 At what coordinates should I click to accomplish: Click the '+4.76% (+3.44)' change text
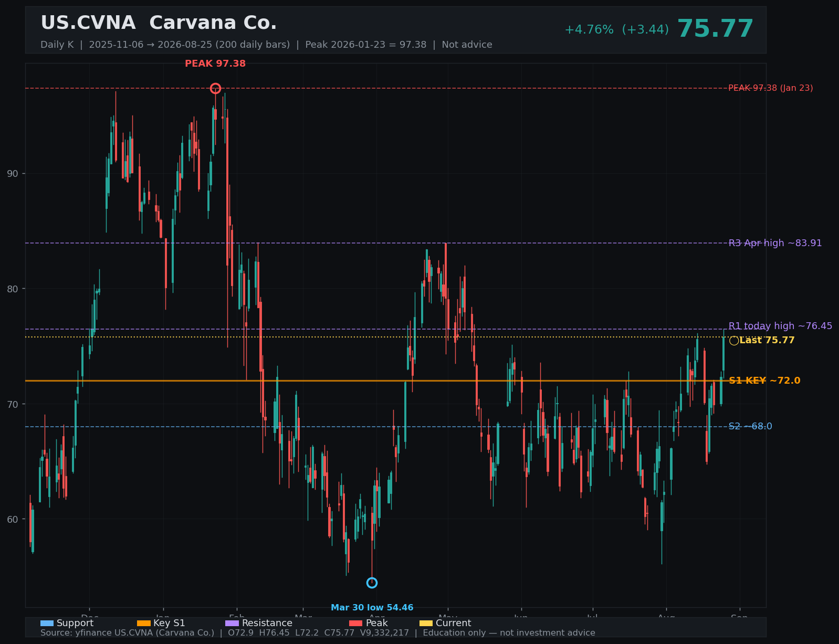click(616, 30)
